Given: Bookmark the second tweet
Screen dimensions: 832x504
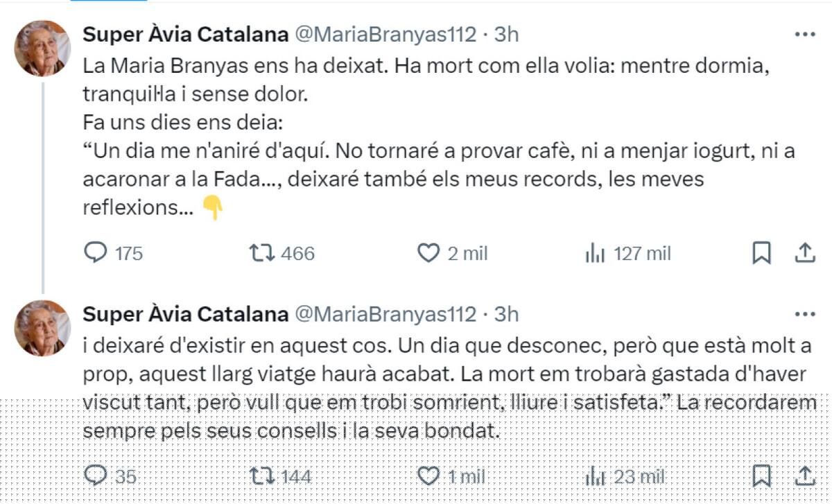Looking at the screenshot, I should 762,476.
